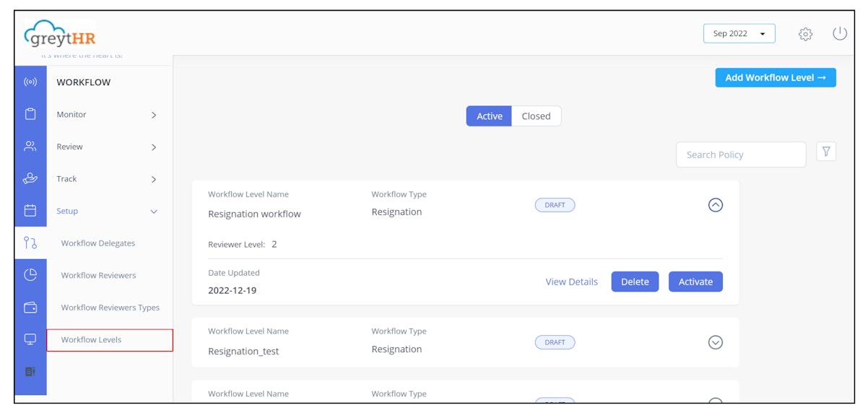Select the Workflow branch icon in sidebar
The image size is (868, 418).
29,243
